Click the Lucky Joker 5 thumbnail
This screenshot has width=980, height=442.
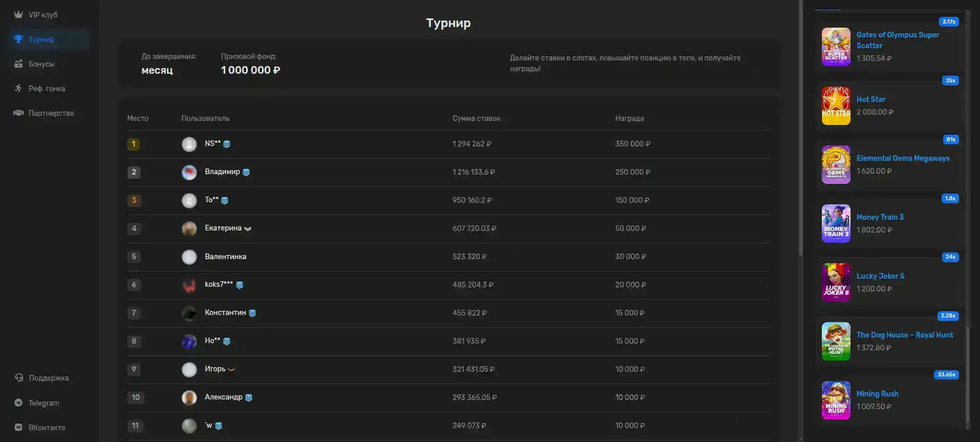(836, 283)
